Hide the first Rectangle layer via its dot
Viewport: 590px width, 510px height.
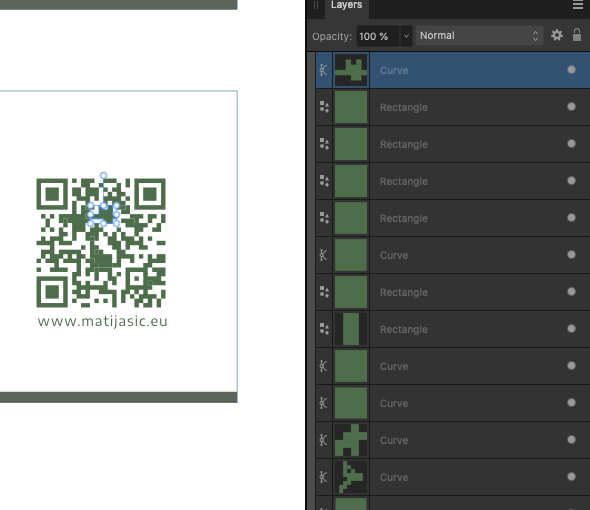pyautogui.click(x=571, y=107)
